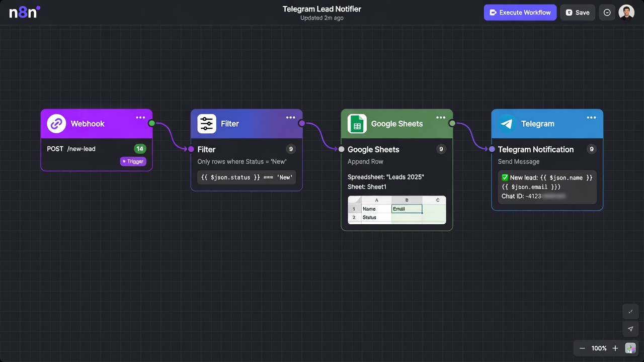Click the colorful image thumbnail beside zoom controls

[630, 348]
